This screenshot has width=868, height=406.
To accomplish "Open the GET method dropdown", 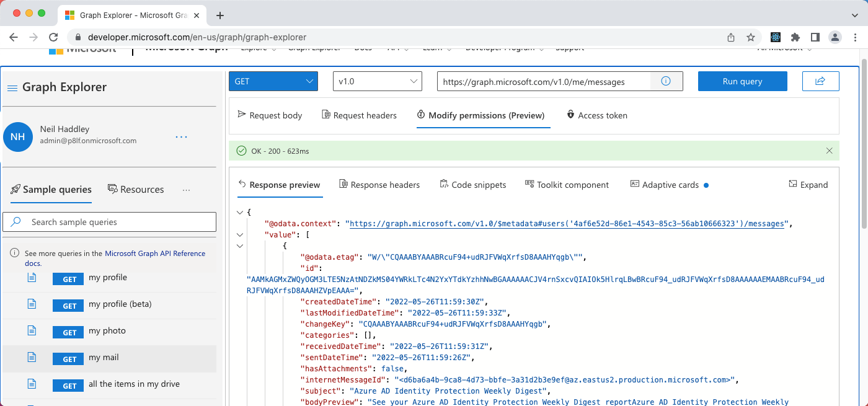I will click(273, 81).
